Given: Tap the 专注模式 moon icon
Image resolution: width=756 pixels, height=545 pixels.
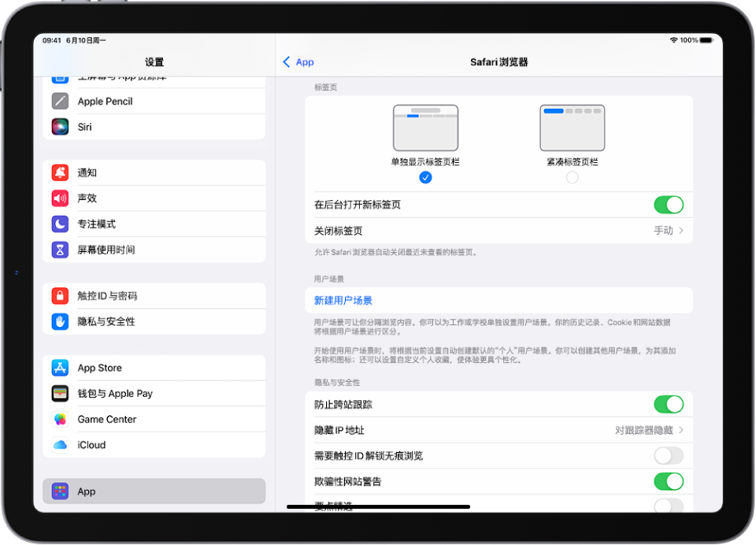Looking at the screenshot, I should coord(60,224).
